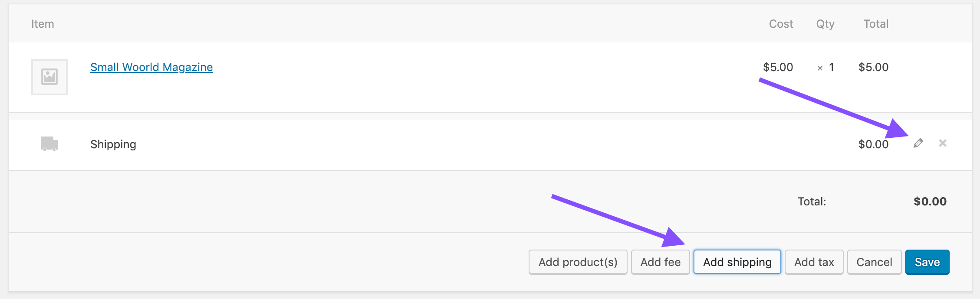This screenshot has width=980, height=299.
Task: Click the Item column header
Action: pyautogui.click(x=42, y=24)
